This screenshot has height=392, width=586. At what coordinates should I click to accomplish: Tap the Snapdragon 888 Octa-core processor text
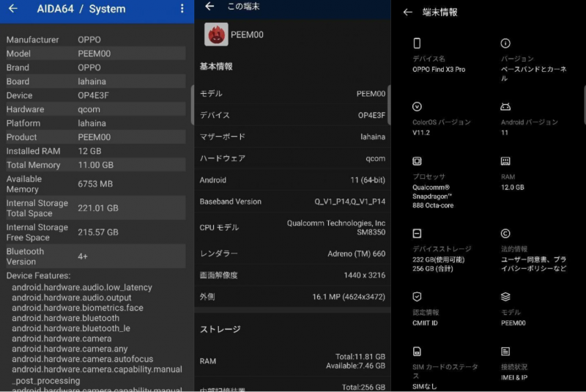click(433, 196)
